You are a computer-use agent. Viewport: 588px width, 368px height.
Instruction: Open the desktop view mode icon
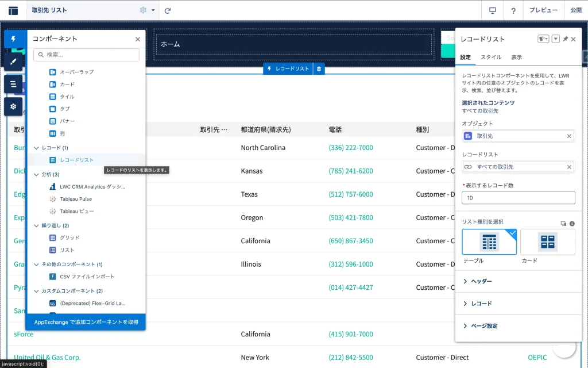coord(492,10)
